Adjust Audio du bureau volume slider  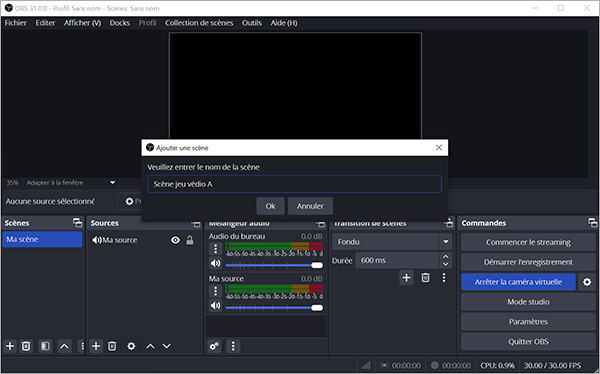tap(274, 265)
